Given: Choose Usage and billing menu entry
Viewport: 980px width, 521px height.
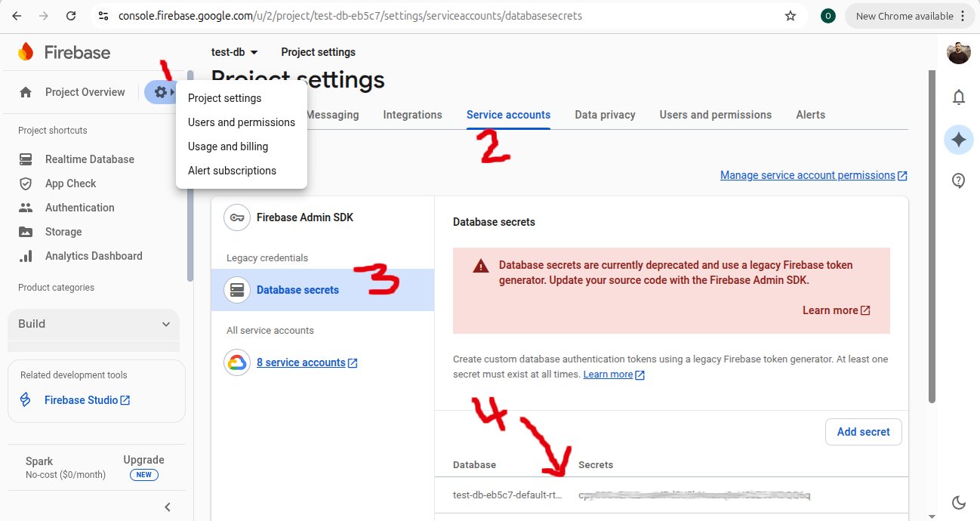Looking at the screenshot, I should (227, 146).
